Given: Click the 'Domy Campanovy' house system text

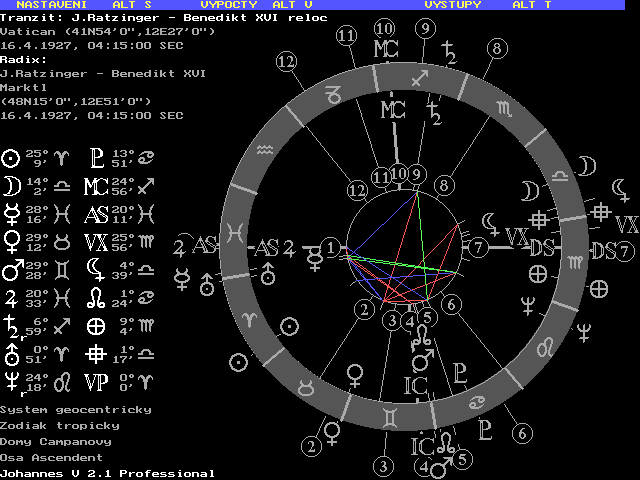Looking at the screenshot, I should coord(56,442).
